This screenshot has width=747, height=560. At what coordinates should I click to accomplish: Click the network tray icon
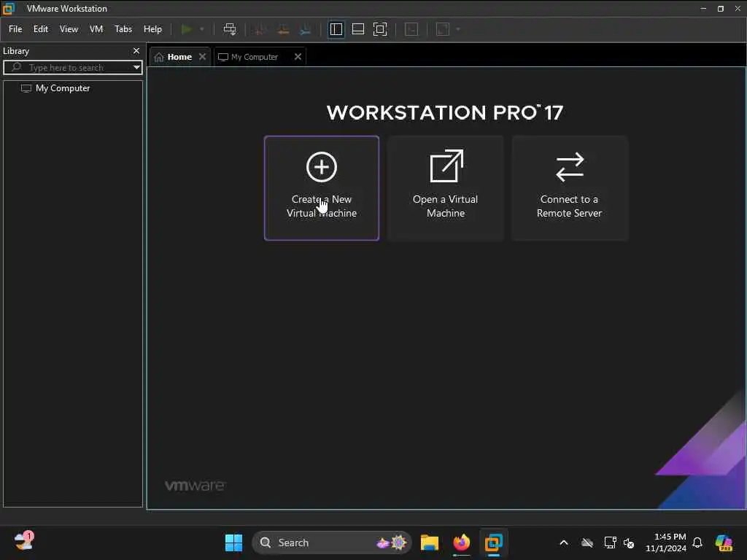click(x=610, y=542)
